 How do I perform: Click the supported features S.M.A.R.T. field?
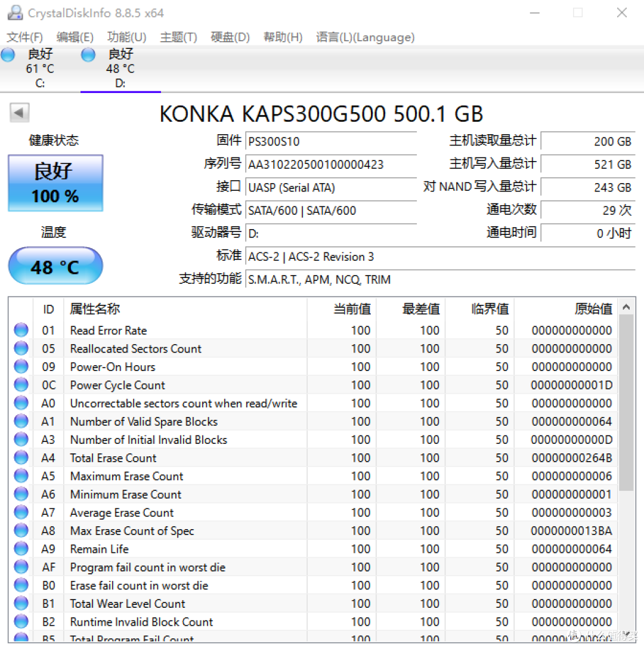[x=441, y=280]
